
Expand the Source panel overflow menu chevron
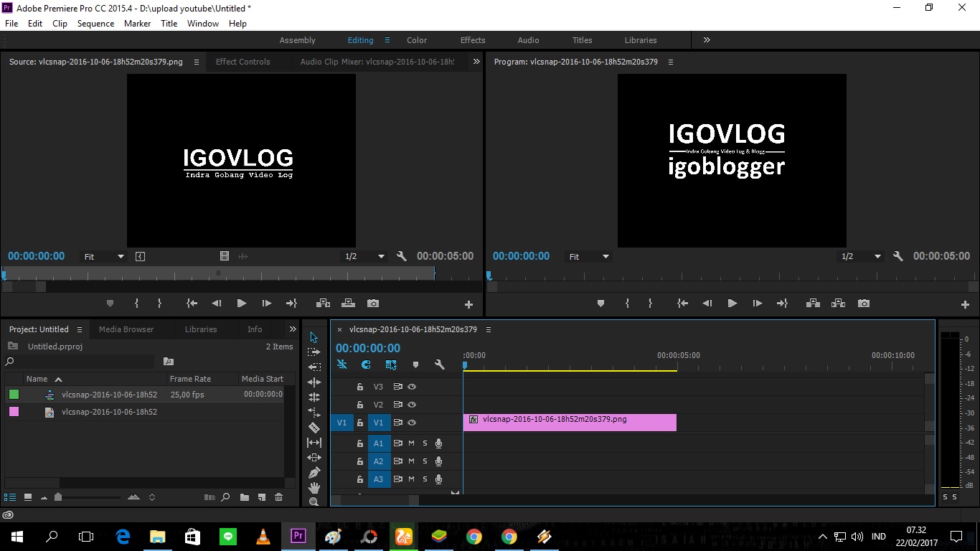click(476, 62)
